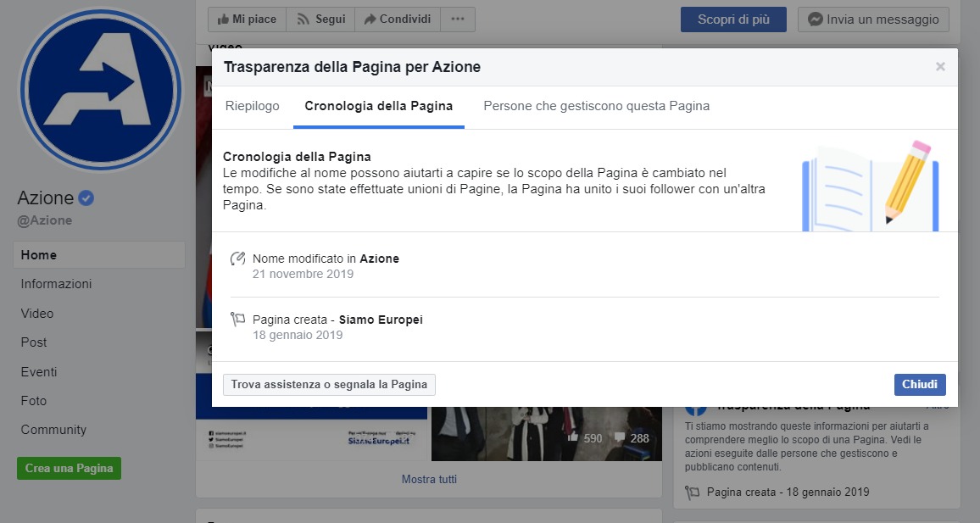Image resolution: width=980 pixels, height=523 pixels.
Task: Click the Nome modificato in Azione entry
Action: tap(326, 258)
